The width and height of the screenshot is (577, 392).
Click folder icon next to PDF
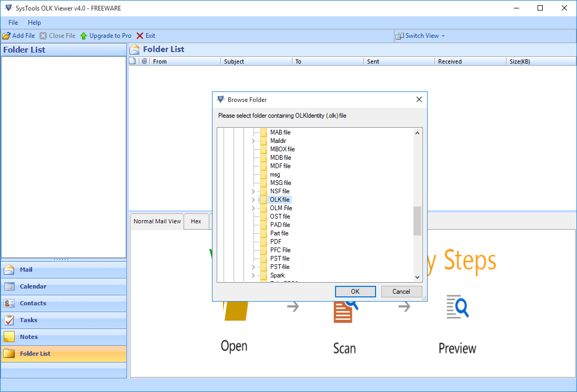[x=264, y=242]
